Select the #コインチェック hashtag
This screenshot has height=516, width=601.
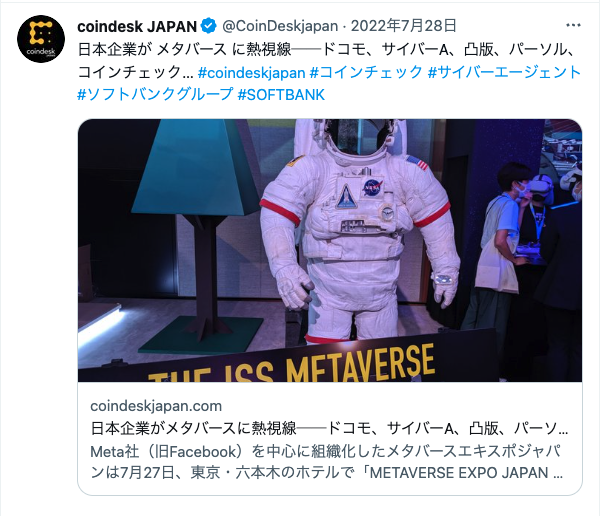(x=366, y=72)
